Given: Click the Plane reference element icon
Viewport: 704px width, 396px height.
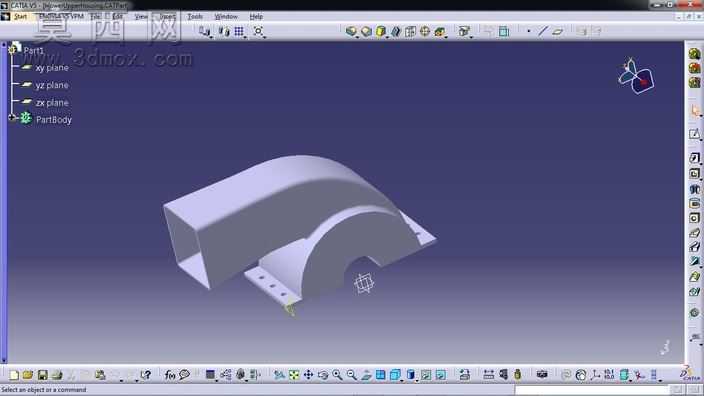Looking at the screenshot, I should click(558, 31).
